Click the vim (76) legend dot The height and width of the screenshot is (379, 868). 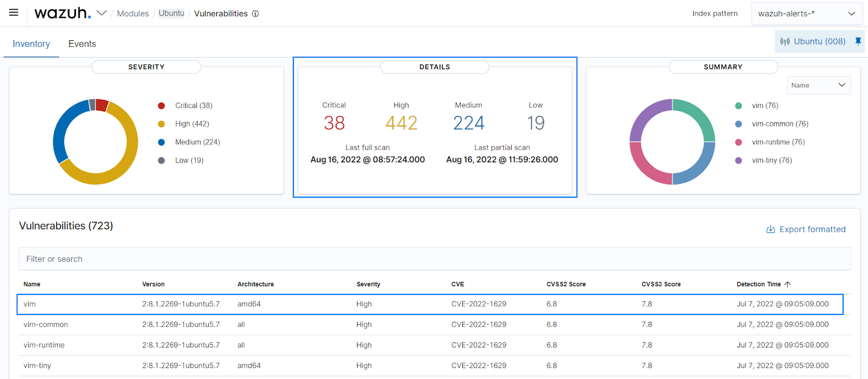coord(738,105)
